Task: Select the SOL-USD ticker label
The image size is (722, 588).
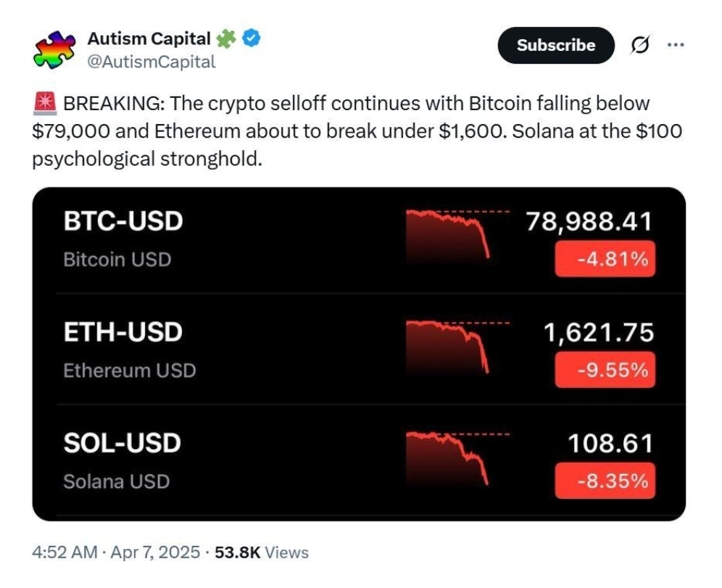Action: click(x=122, y=443)
